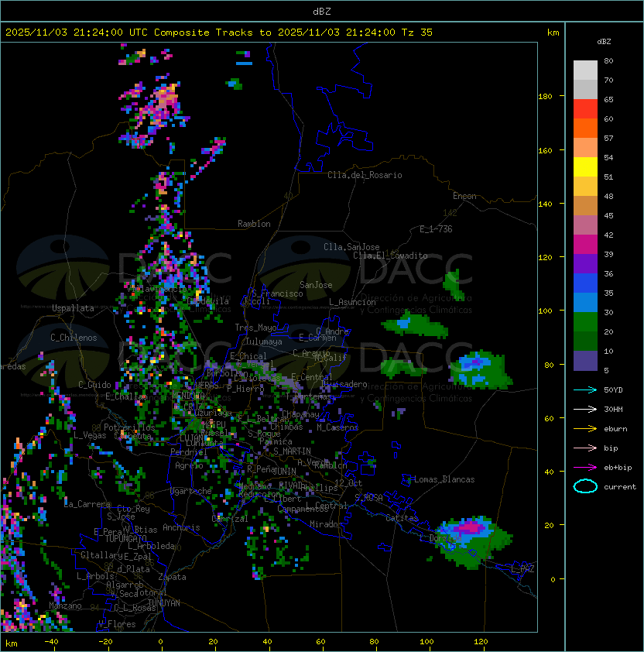The height and width of the screenshot is (652, 644).
Task: Pick the red 60-65 dBZ swatch
Action: click(585, 109)
